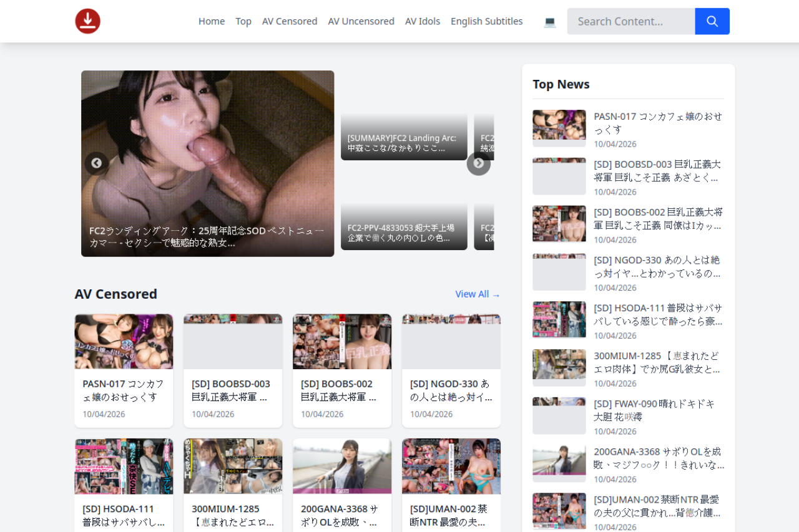Click the date under [SD] FWAY-090 in Top News
This screenshot has width=799, height=532.
[x=615, y=432]
